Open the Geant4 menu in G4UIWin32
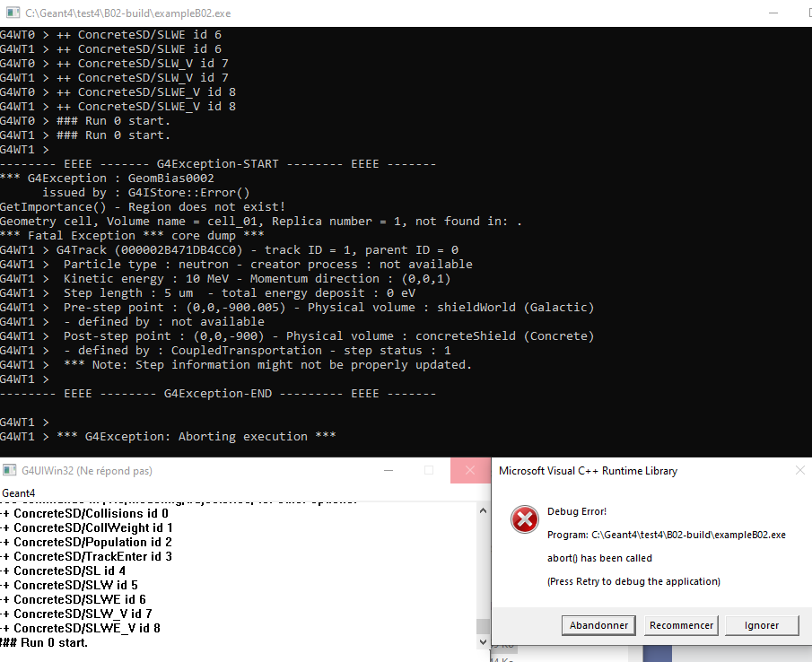 click(19, 492)
